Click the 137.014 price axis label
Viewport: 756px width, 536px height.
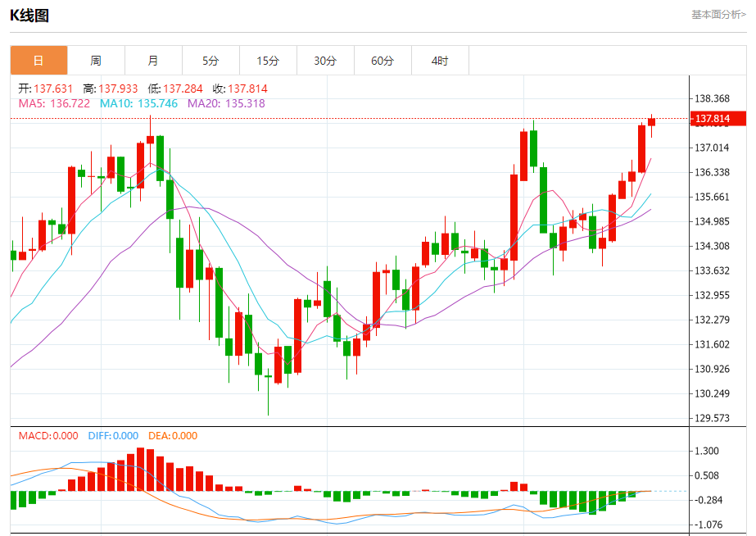click(712, 148)
